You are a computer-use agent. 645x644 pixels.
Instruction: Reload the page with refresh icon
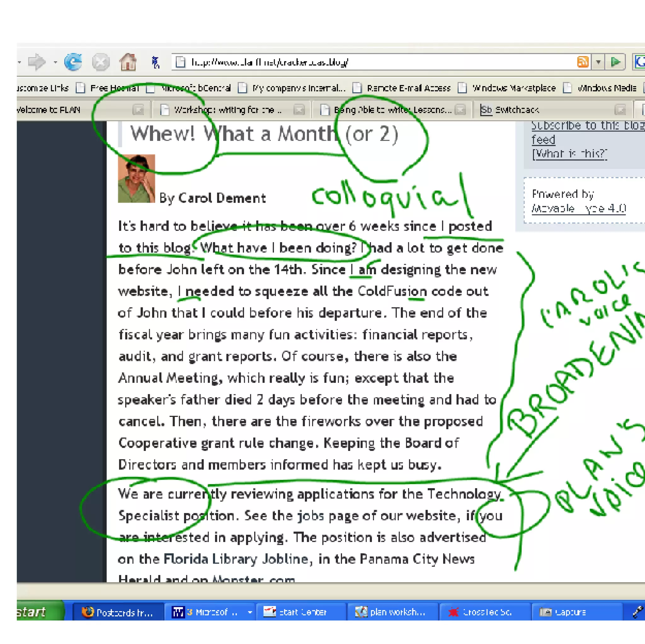click(x=73, y=62)
